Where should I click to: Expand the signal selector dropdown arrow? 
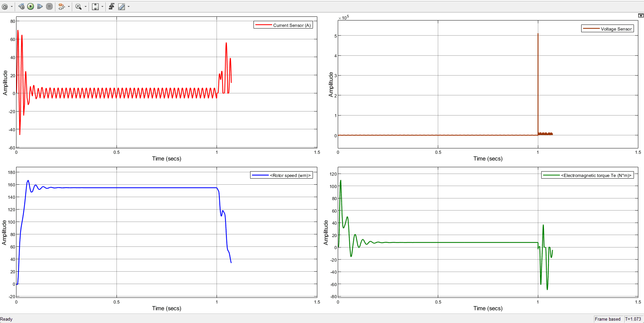point(68,6)
